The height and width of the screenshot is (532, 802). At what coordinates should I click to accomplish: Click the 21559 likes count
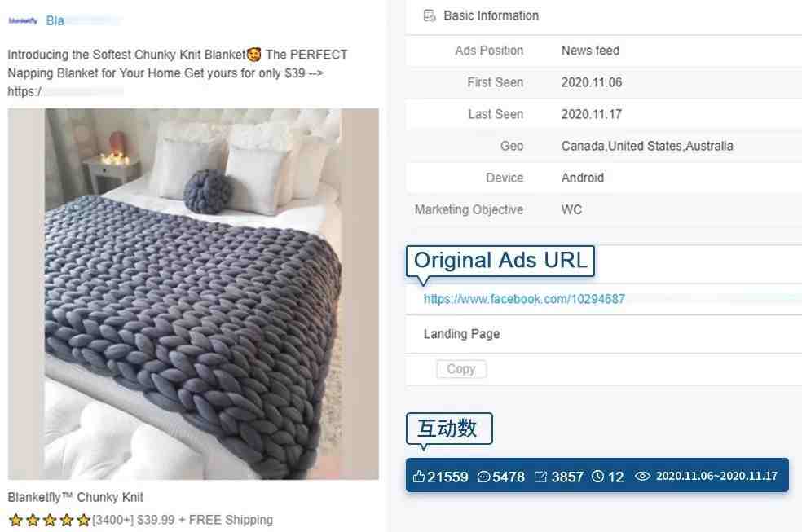447,477
